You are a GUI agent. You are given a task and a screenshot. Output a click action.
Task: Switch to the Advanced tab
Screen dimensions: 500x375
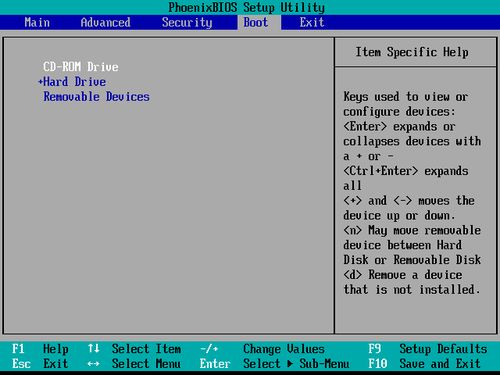[105, 22]
